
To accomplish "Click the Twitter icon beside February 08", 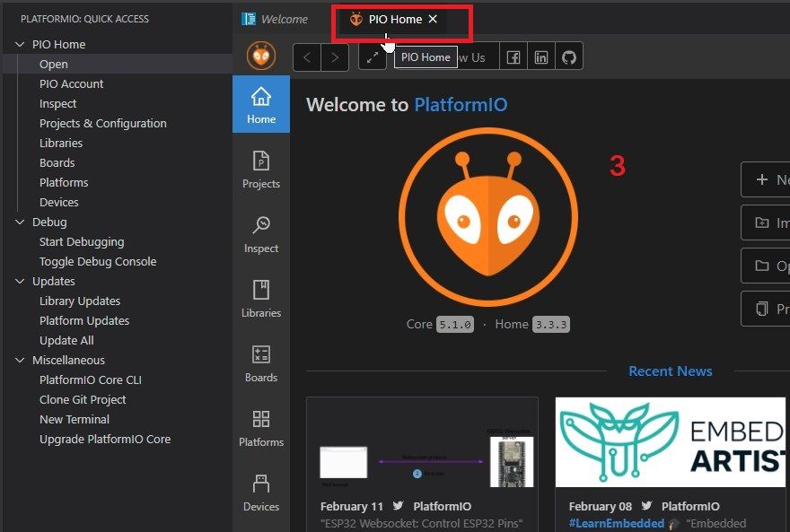I will coord(647,505).
